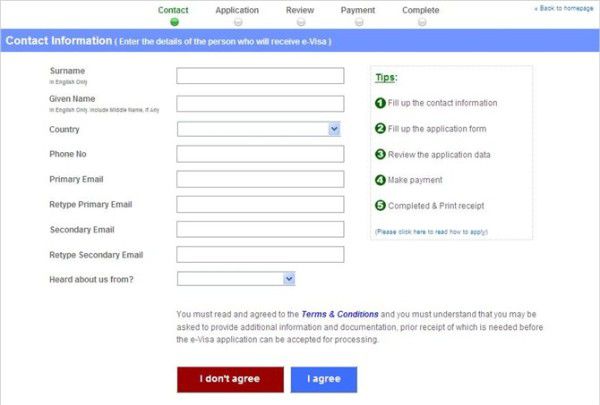The width and height of the screenshot is (600, 405).
Task: Click the green Contact progress indicator dot
Action: [x=174, y=21]
